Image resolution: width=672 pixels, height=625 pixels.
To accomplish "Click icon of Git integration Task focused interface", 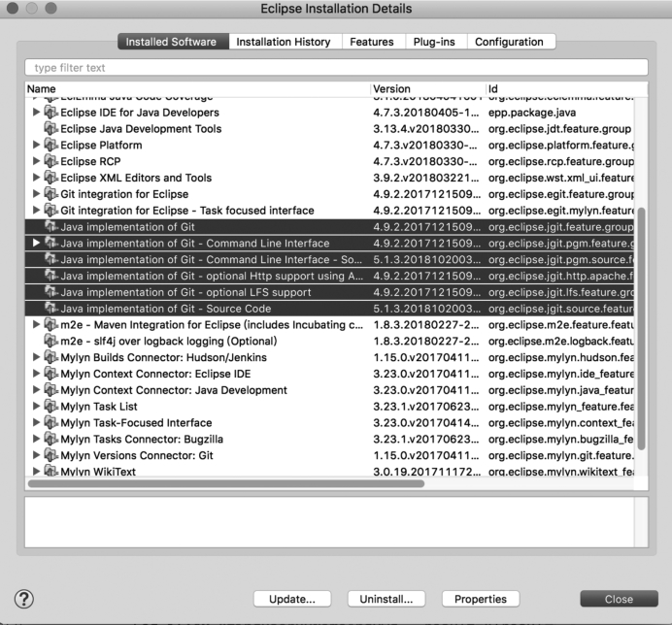I will [51, 210].
